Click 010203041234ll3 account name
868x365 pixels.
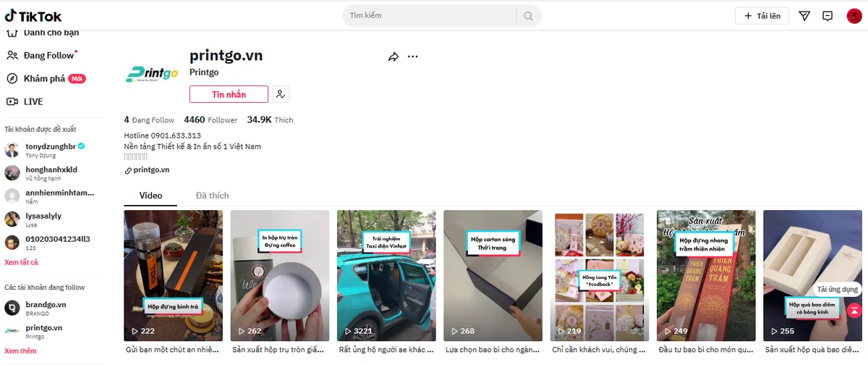(x=58, y=239)
